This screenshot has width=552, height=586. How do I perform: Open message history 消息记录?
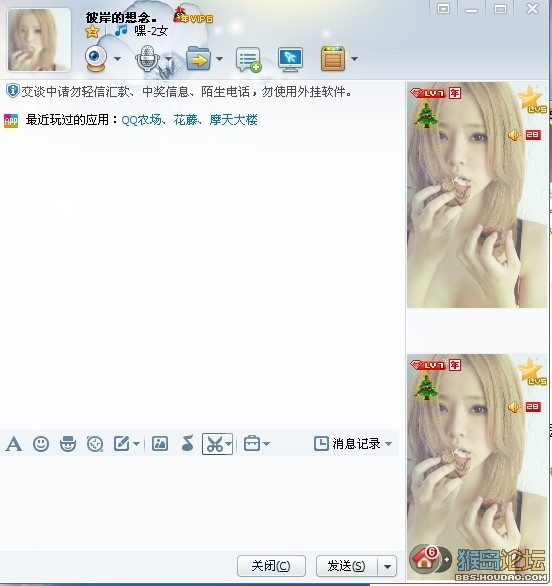click(347, 444)
